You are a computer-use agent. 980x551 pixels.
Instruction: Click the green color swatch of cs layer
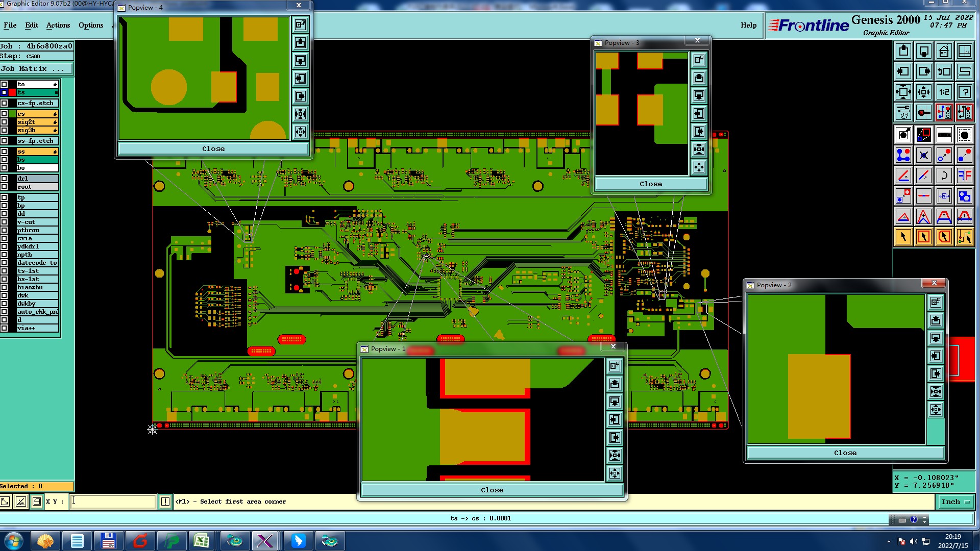pos(12,114)
